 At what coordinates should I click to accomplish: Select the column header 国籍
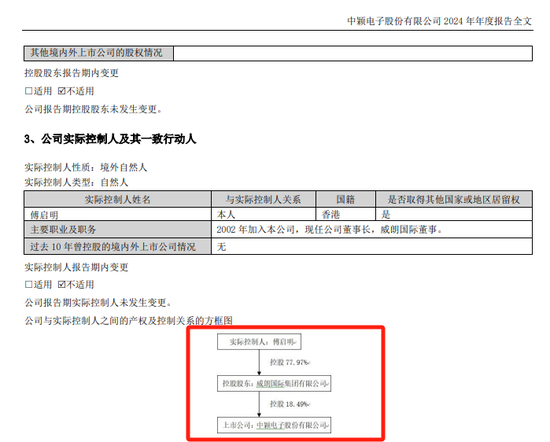click(346, 200)
